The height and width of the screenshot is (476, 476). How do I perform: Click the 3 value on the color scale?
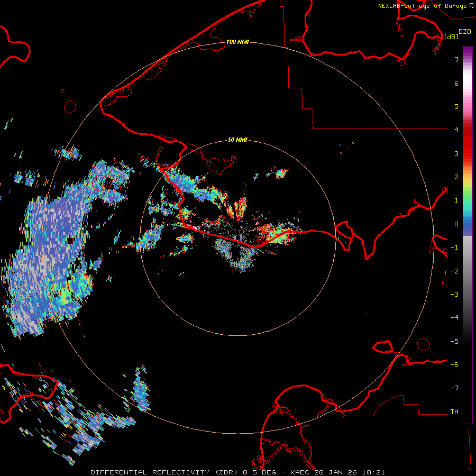pyautogui.click(x=456, y=153)
